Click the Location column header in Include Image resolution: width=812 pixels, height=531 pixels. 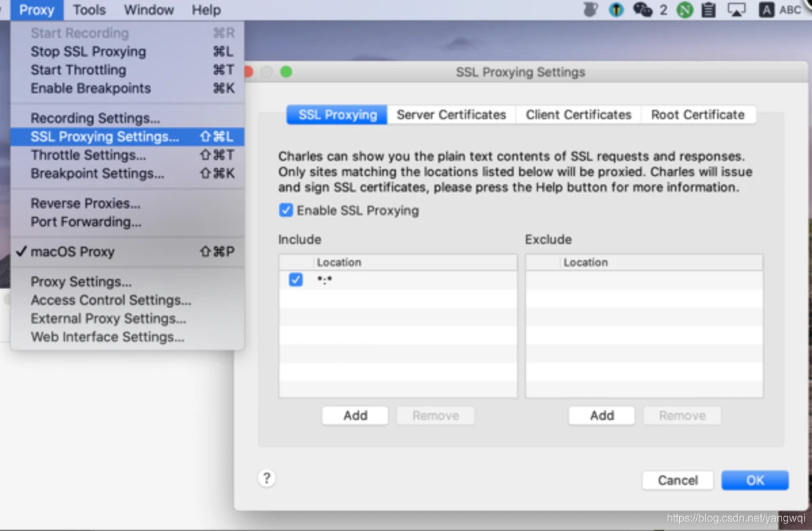415,262
